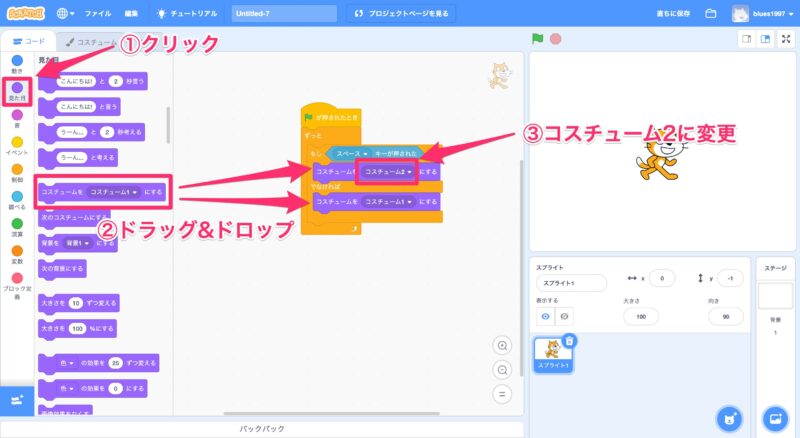The image size is (800, 438).
Task: Open the globe language dropdown
Action: coord(66,14)
